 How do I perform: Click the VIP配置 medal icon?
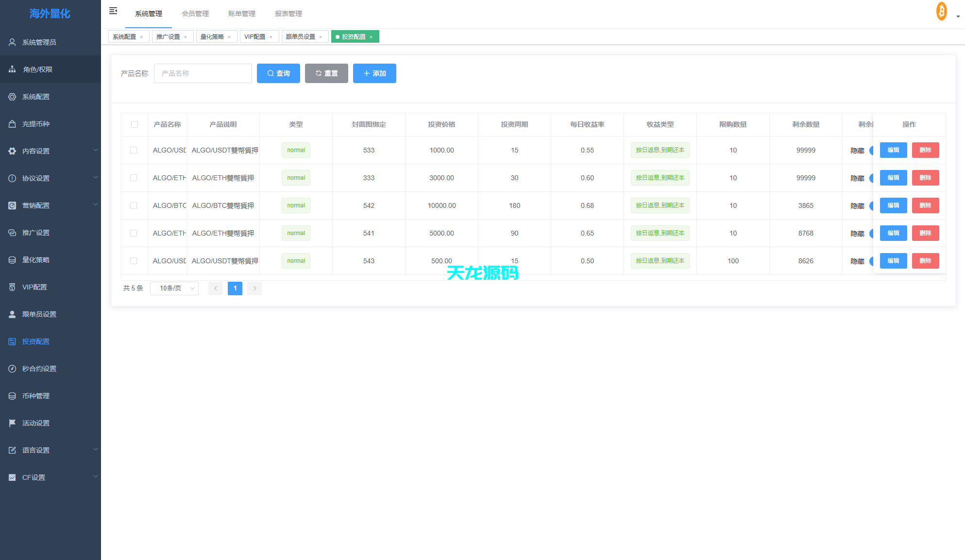(x=12, y=287)
